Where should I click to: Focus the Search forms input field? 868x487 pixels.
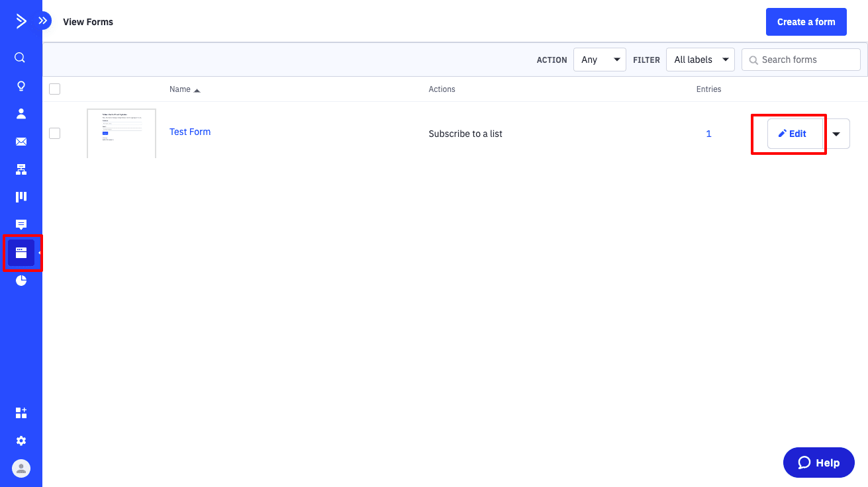coord(801,60)
